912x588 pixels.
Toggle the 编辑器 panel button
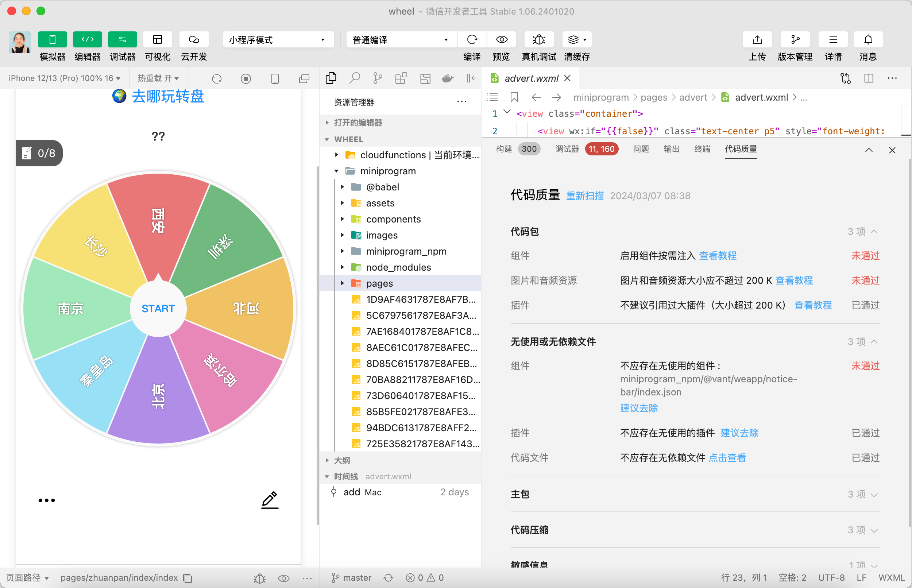coord(88,40)
